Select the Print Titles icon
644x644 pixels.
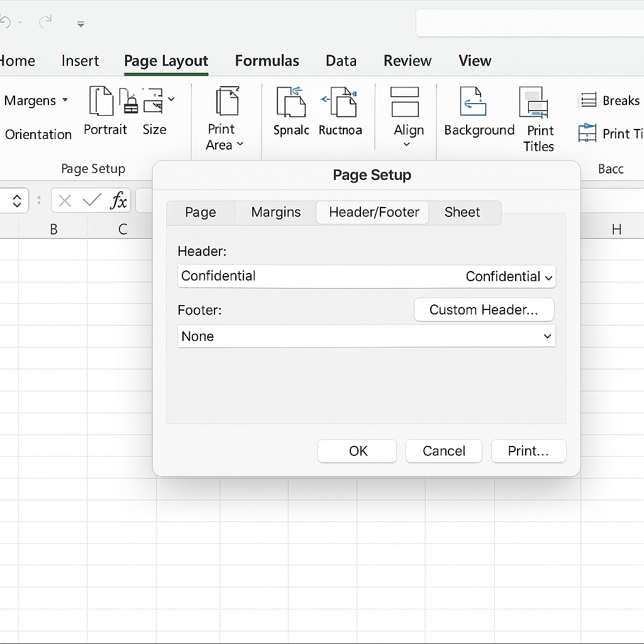(x=534, y=103)
